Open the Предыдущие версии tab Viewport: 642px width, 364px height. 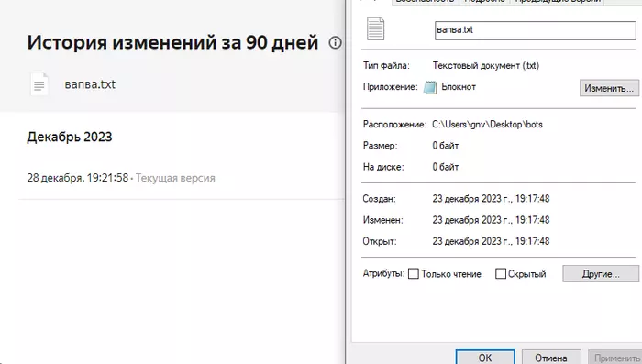558,1
